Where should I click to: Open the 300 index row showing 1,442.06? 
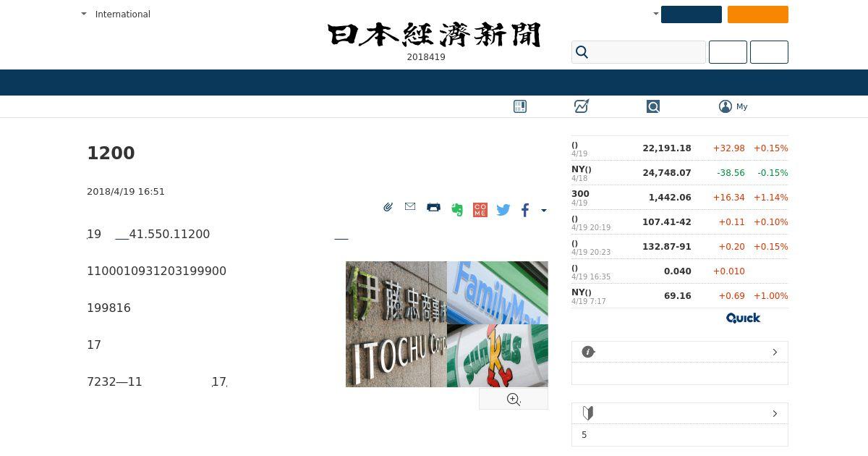[680, 198]
